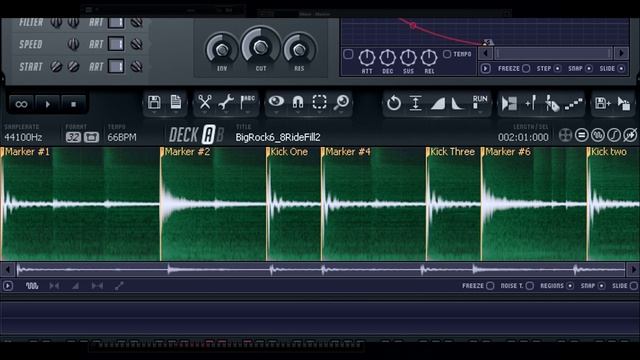Viewport: 640px width, 360px height.
Task: Apply the fade-in ramp icon
Action: pyautogui.click(x=438, y=104)
